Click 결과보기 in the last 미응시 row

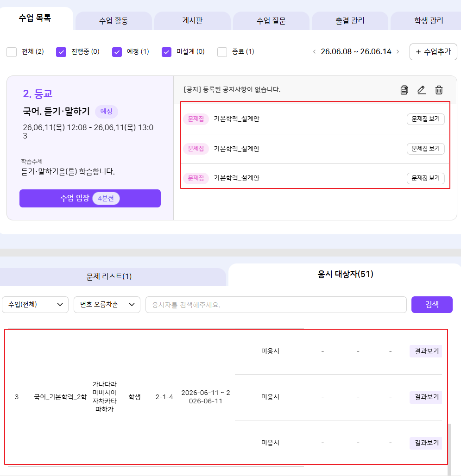point(426,443)
